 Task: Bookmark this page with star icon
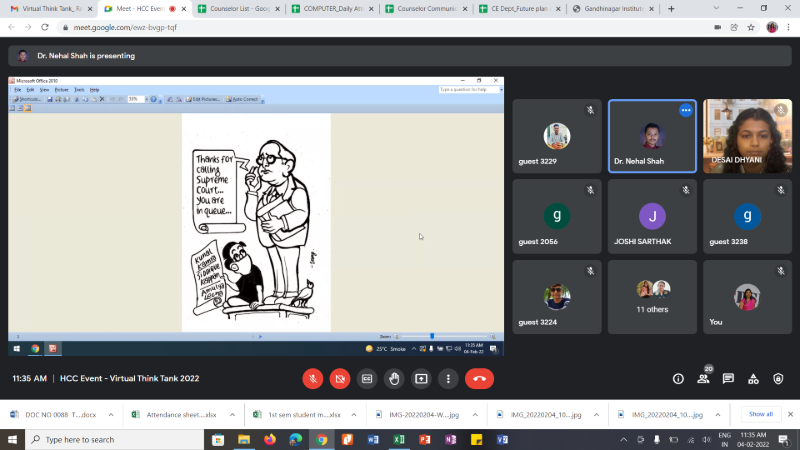(x=751, y=28)
